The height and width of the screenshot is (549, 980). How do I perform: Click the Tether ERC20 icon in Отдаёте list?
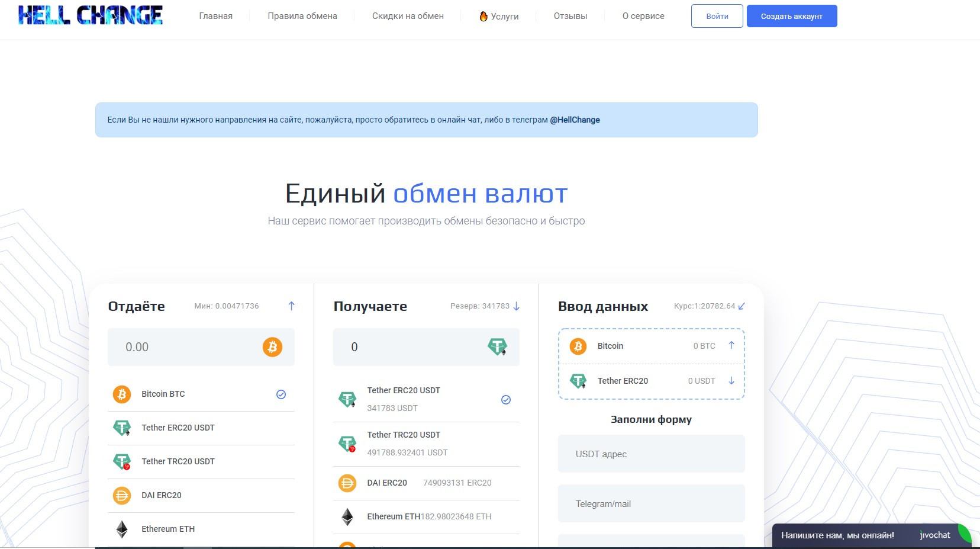[x=122, y=428]
